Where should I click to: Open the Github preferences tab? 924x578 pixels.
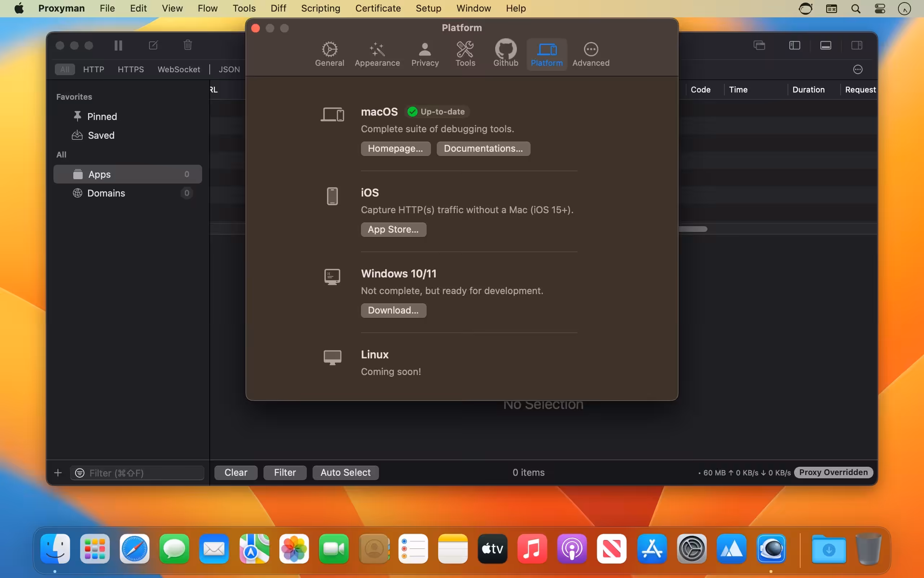point(506,54)
